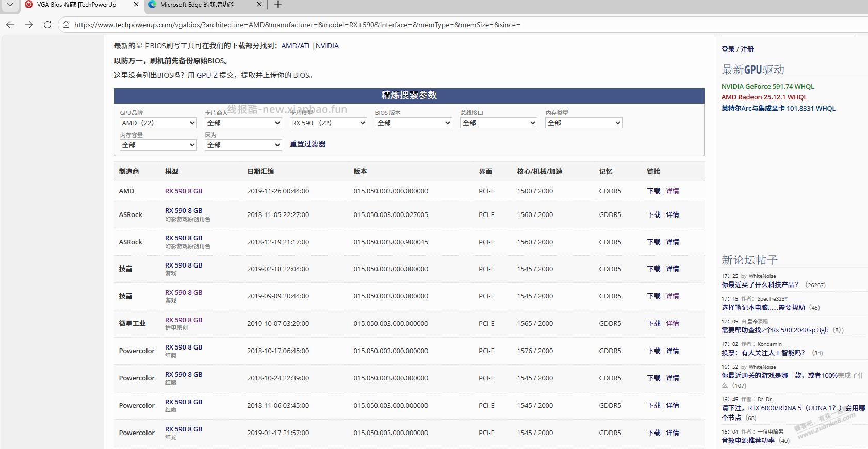The width and height of the screenshot is (868, 449).
Task: Click 注册 register link
Action: tap(747, 49)
